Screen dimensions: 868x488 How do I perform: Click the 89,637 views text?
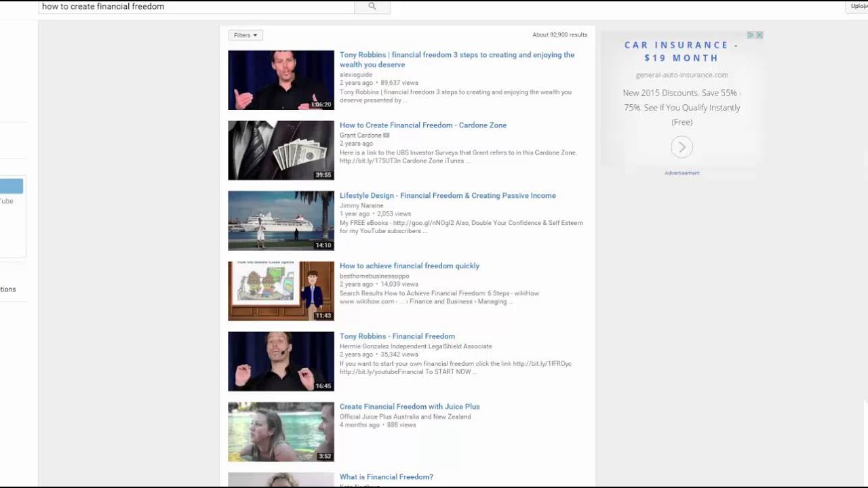click(400, 83)
